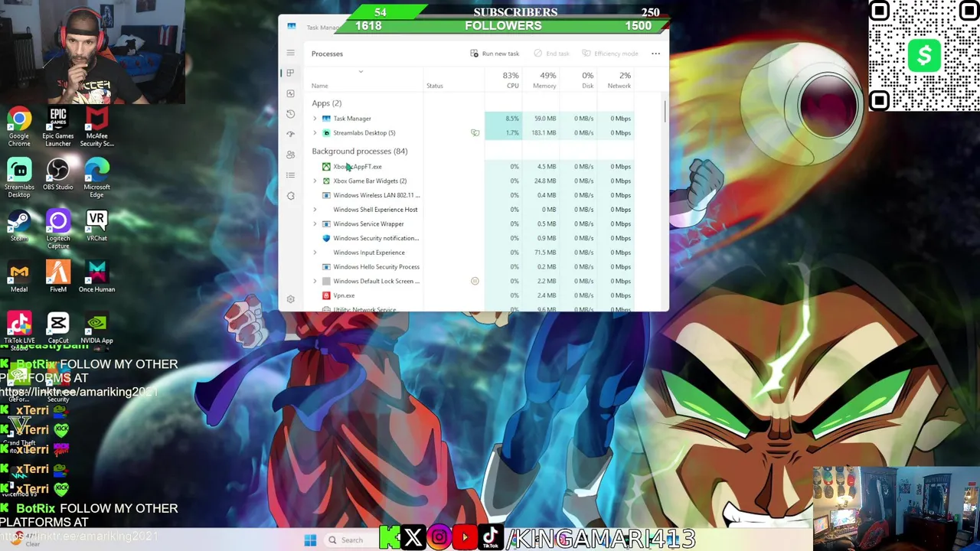The height and width of the screenshot is (551, 980).
Task: Sort processes by Name column
Action: click(320, 86)
